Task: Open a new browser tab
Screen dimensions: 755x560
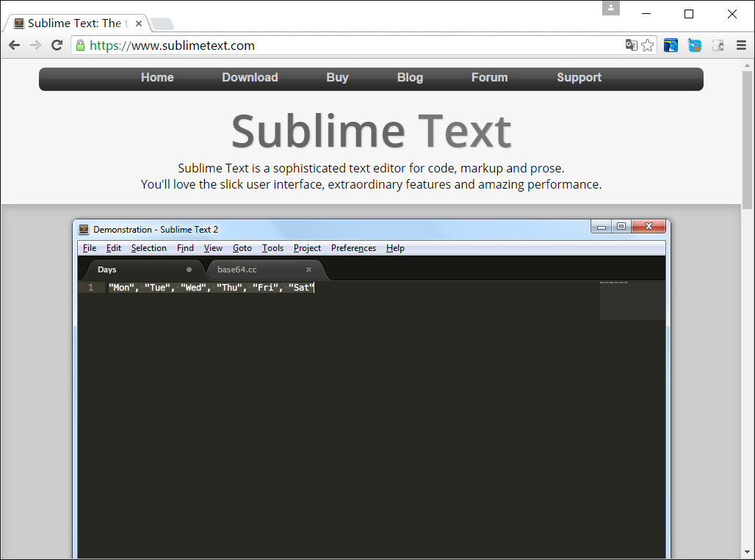Action: 162,23
